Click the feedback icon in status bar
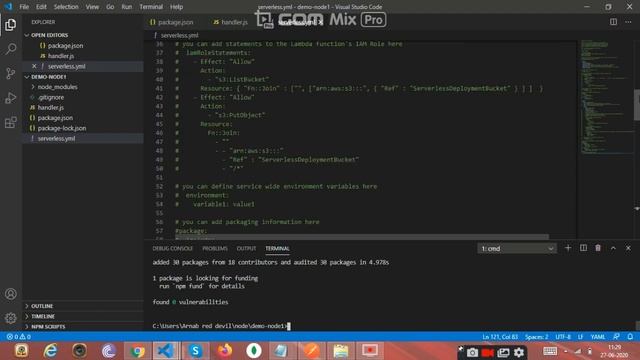The width and height of the screenshot is (640, 360). tap(616, 337)
